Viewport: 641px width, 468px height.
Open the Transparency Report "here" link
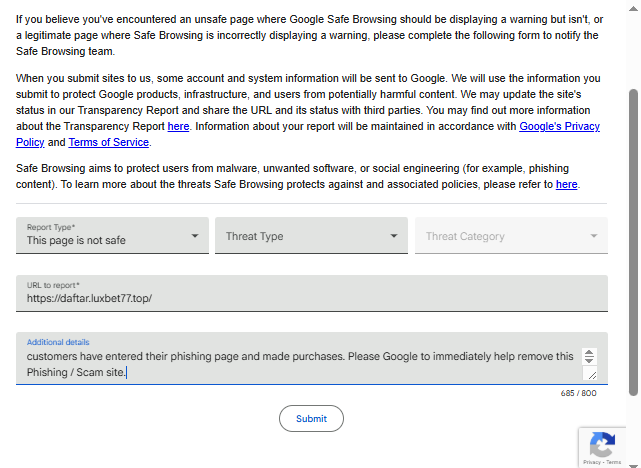tap(178, 127)
